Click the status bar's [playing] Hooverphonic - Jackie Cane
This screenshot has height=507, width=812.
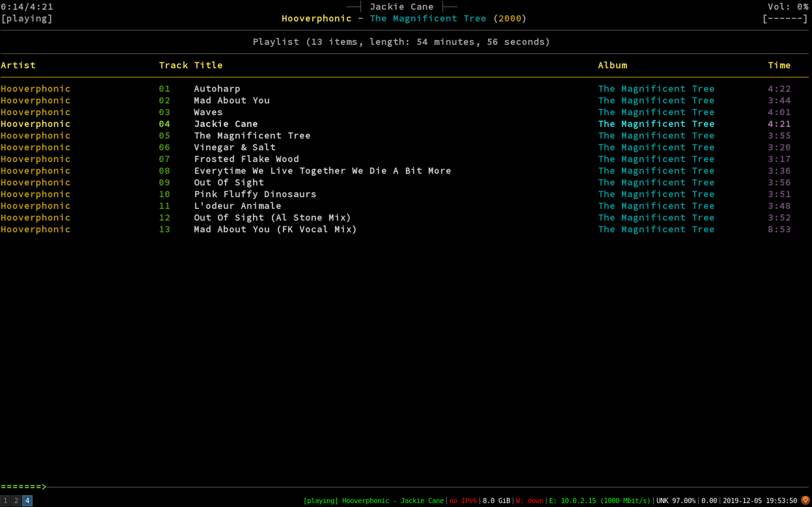(x=373, y=500)
